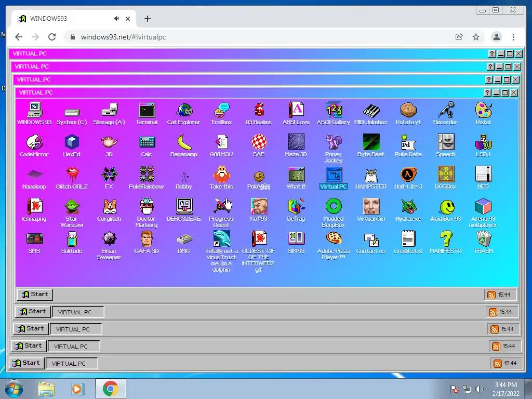Bookmark this page with the star icon

[x=476, y=37]
